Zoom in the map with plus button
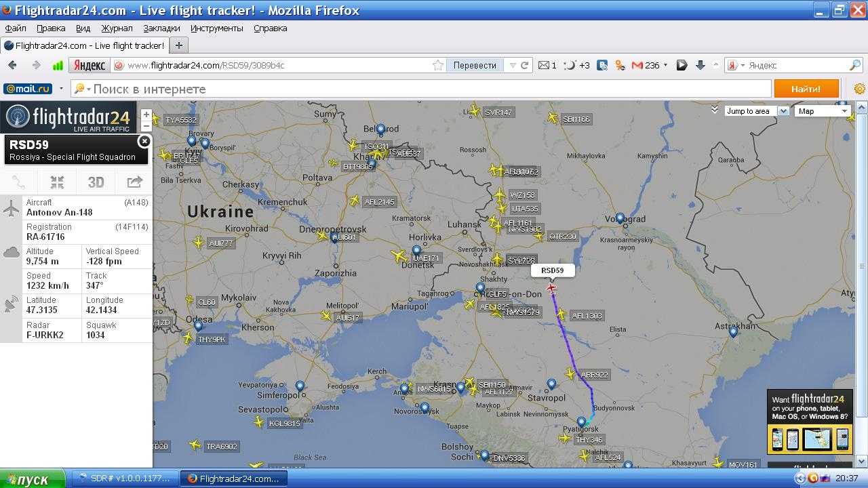 click(146, 115)
